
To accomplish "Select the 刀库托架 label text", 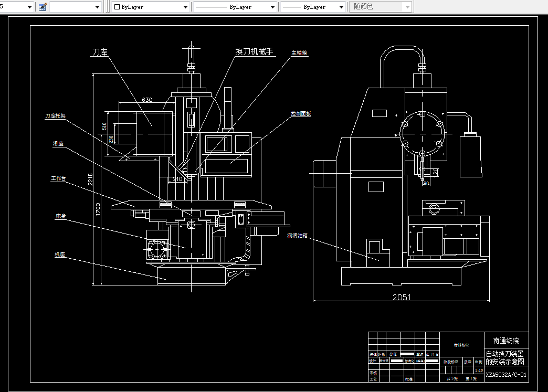I will point(55,115).
